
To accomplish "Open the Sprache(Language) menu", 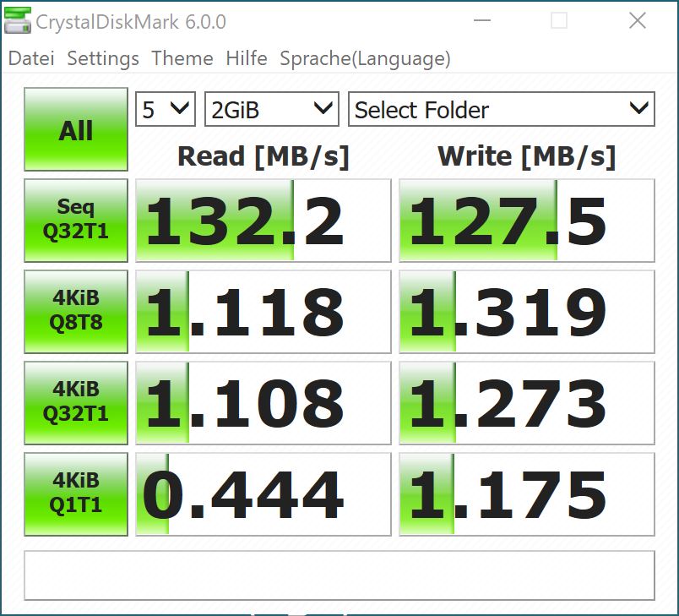I will [365, 58].
